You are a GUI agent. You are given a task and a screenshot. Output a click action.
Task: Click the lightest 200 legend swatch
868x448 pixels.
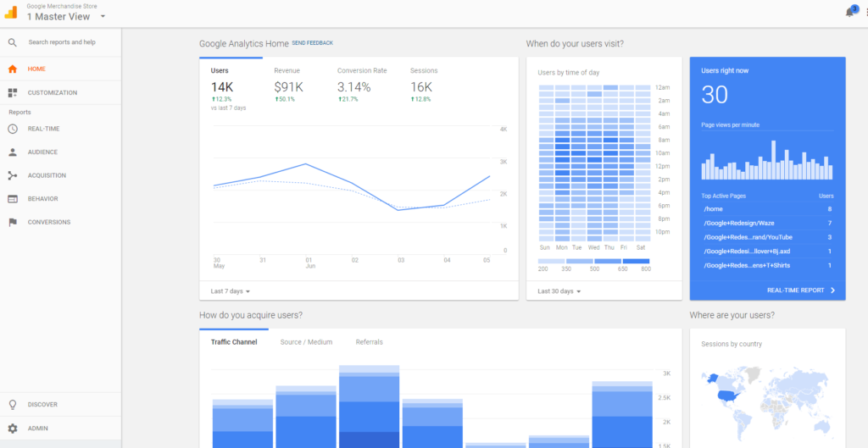click(551, 261)
